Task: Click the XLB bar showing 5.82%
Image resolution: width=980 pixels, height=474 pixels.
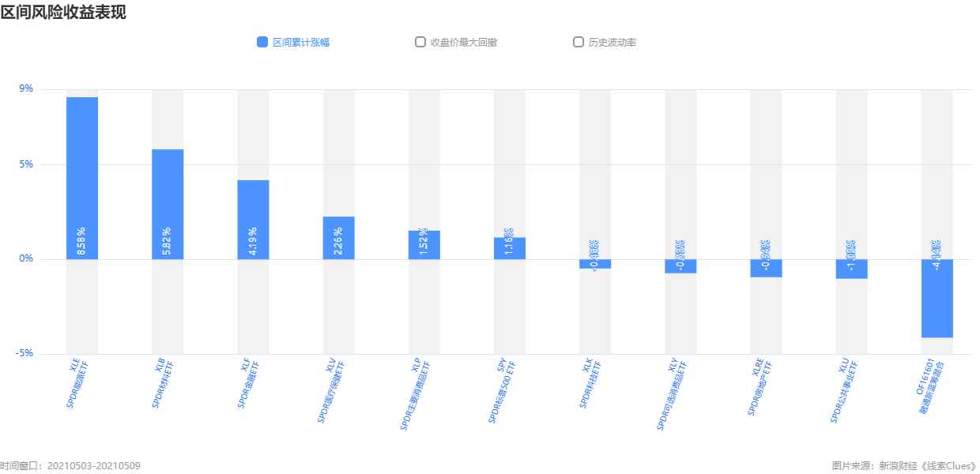Action: (x=168, y=204)
